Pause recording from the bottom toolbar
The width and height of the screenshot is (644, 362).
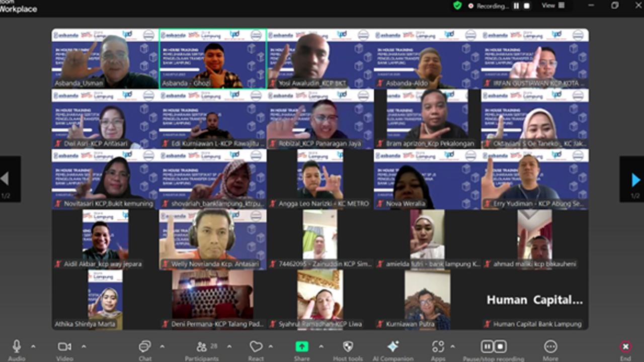(x=487, y=346)
